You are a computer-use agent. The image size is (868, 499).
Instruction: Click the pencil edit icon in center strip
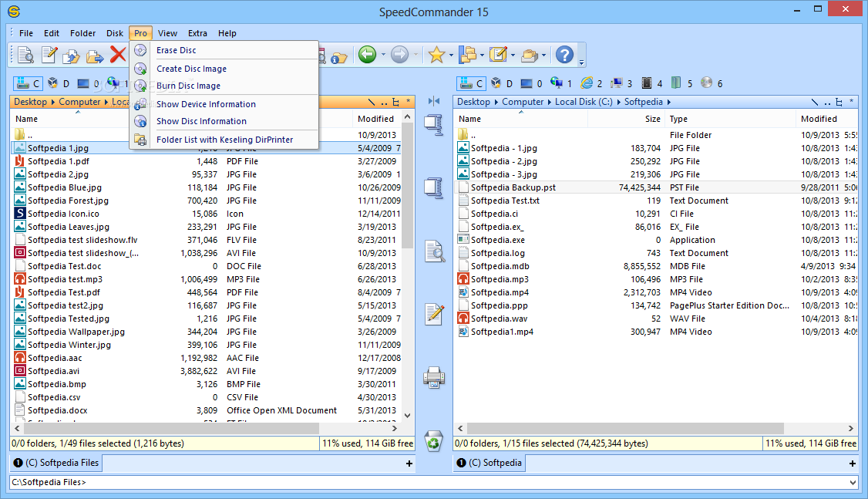[435, 315]
